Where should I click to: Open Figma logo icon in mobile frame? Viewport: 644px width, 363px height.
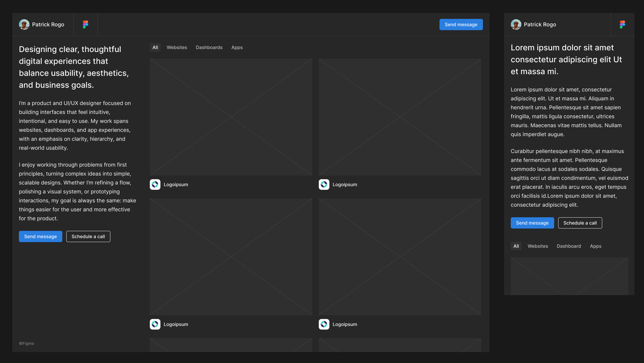(623, 25)
